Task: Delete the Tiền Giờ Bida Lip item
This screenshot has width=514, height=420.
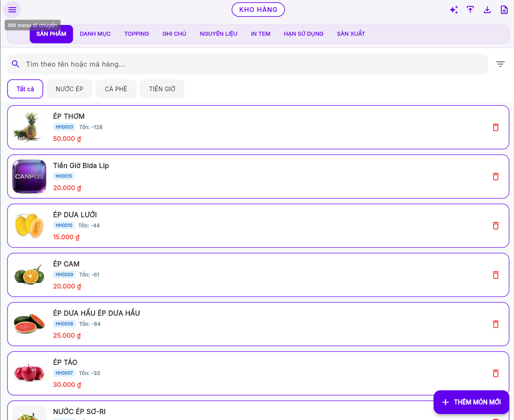Action: (495, 176)
